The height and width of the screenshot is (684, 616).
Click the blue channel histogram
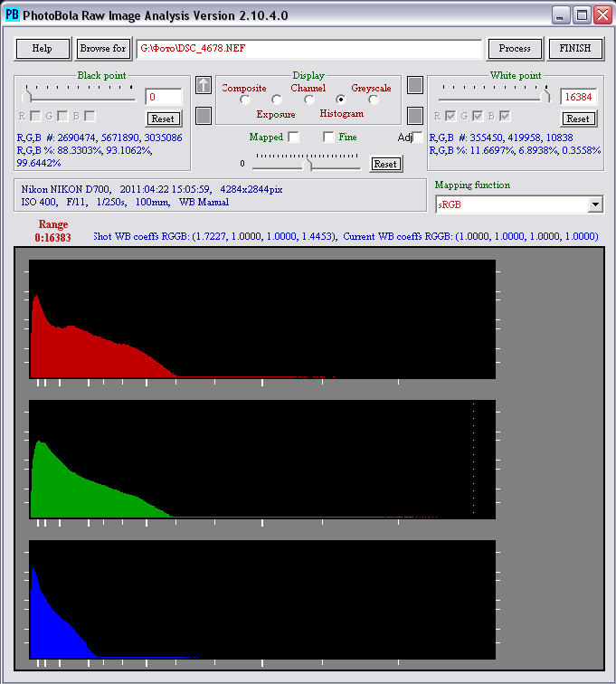coord(262,600)
